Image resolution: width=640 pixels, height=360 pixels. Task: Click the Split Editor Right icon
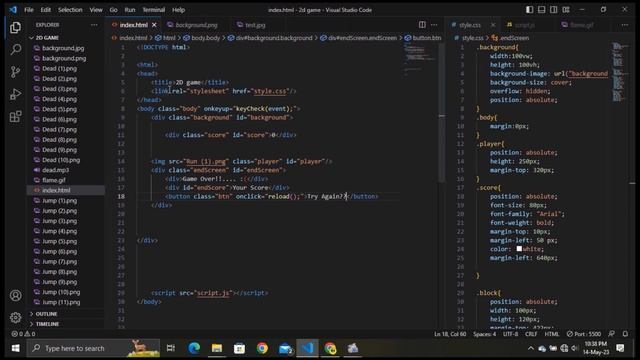(422, 24)
